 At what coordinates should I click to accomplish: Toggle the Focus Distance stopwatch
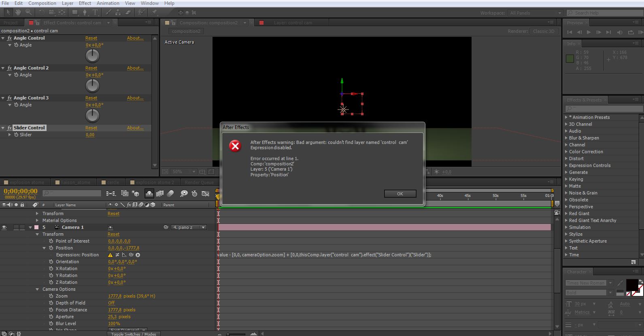(51, 310)
